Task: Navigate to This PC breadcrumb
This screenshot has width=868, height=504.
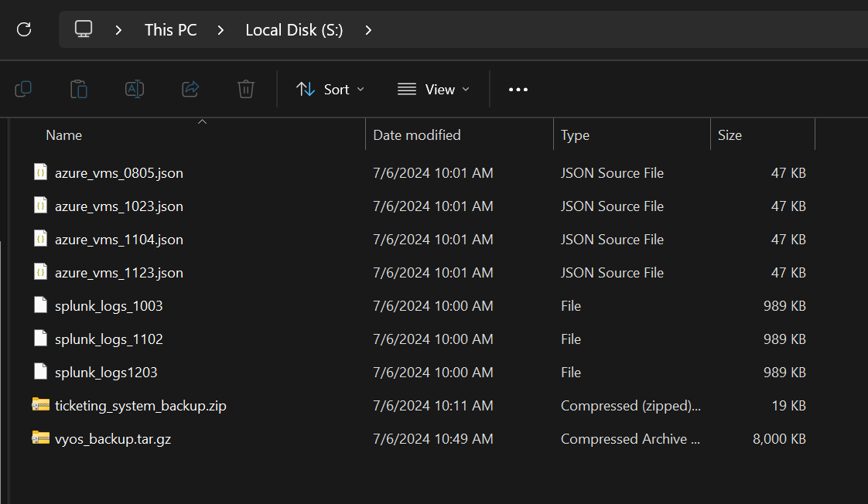Action: 170,30
